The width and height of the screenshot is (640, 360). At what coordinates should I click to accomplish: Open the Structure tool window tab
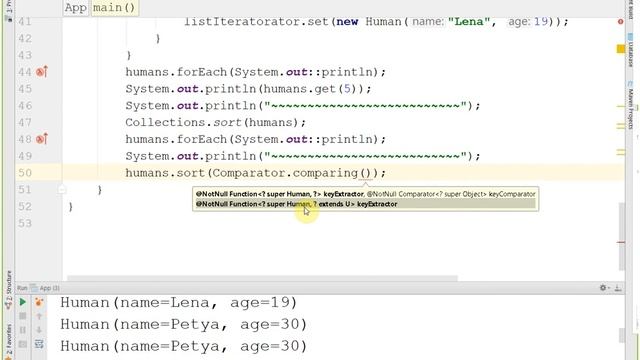[x=9, y=290]
